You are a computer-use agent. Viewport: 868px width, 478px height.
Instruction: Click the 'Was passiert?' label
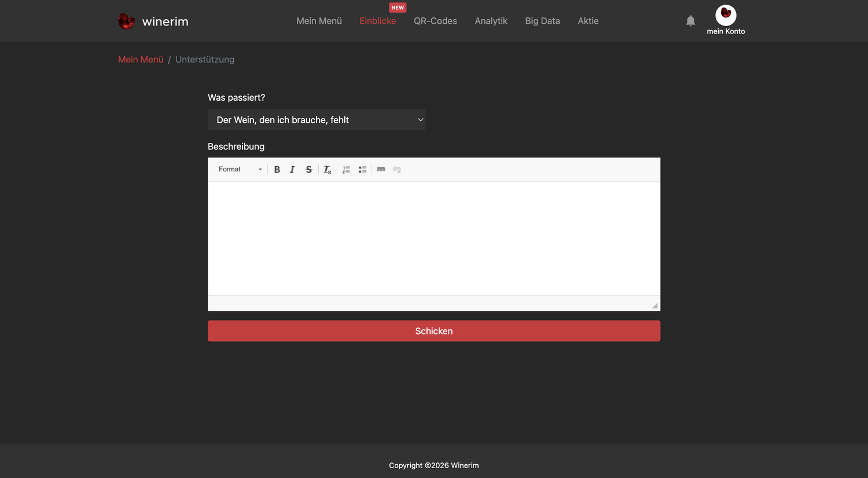tap(236, 98)
